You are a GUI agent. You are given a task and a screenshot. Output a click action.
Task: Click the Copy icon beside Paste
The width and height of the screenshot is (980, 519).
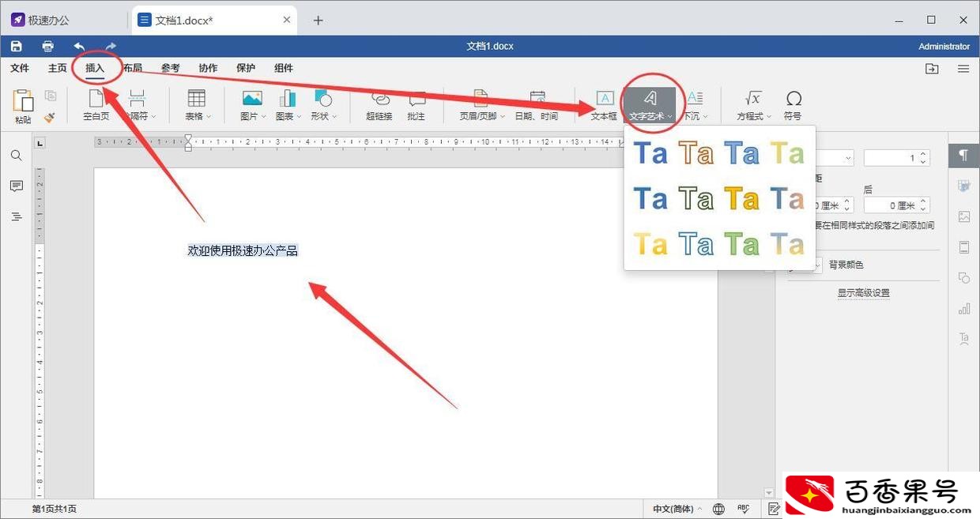tap(51, 96)
